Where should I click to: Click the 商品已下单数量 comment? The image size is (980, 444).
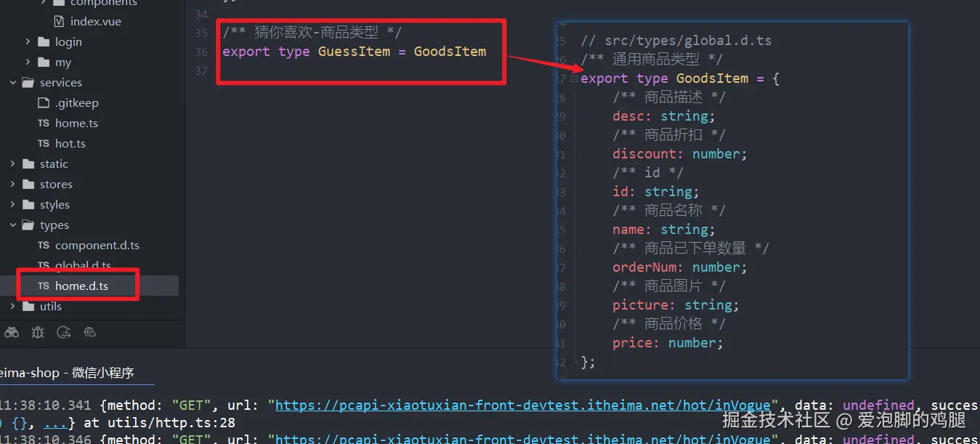click(691, 249)
